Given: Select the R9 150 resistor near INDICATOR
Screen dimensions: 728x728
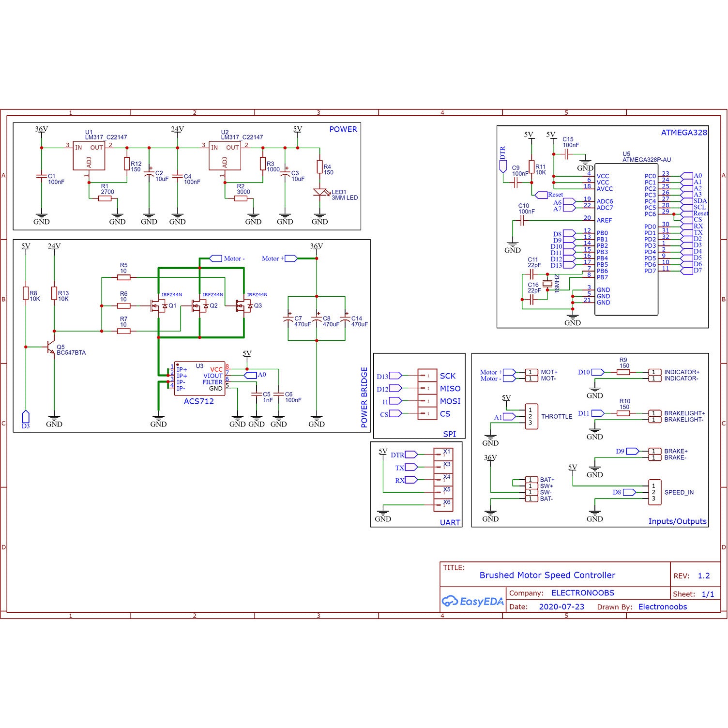Looking at the screenshot, I should [624, 372].
